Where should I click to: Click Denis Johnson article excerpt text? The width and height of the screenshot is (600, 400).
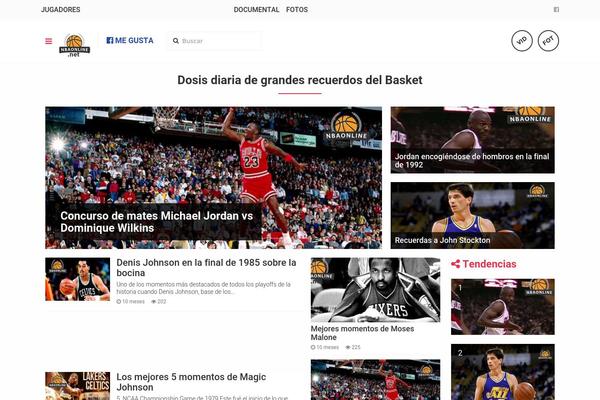coord(204,288)
